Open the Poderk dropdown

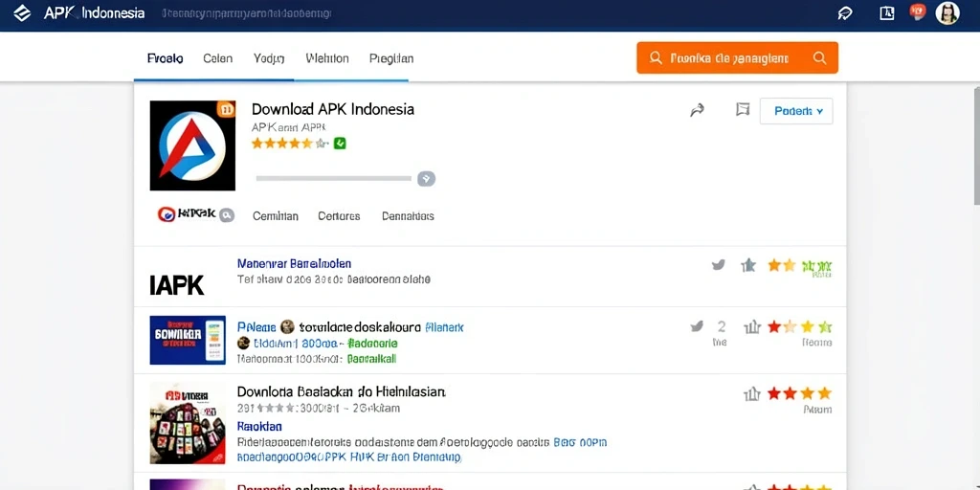click(x=796, y=111)
